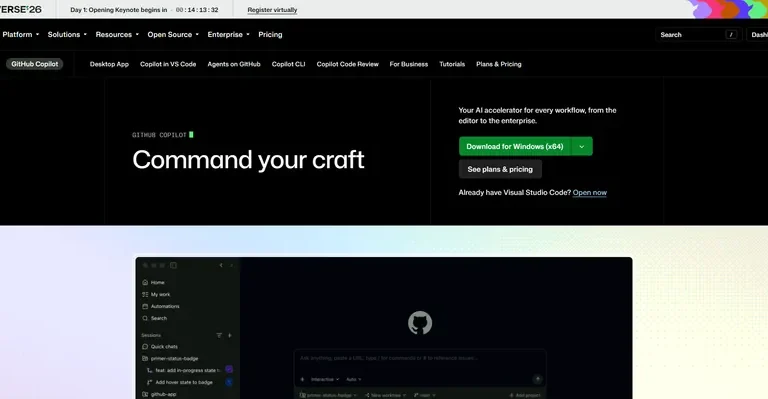Click the Add project button

(x=525, y=395)
